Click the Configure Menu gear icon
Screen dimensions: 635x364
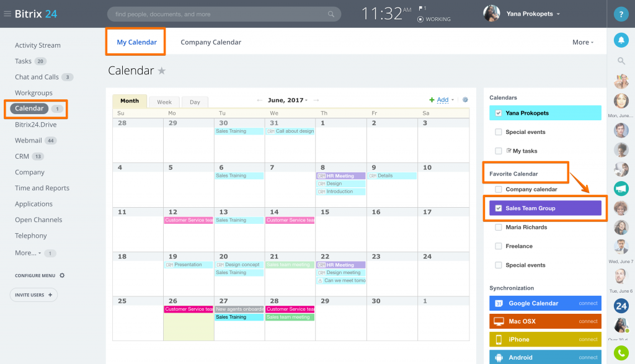coord(62,275)
